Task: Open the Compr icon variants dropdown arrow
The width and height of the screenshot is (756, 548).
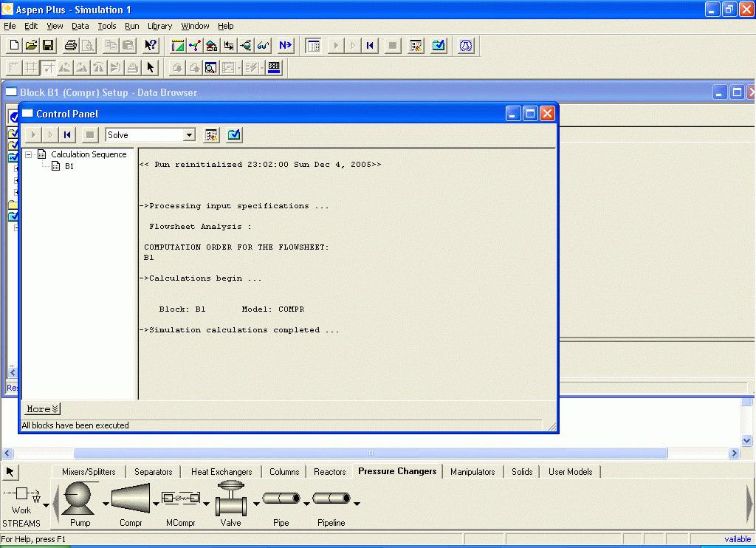Action: 156,504
